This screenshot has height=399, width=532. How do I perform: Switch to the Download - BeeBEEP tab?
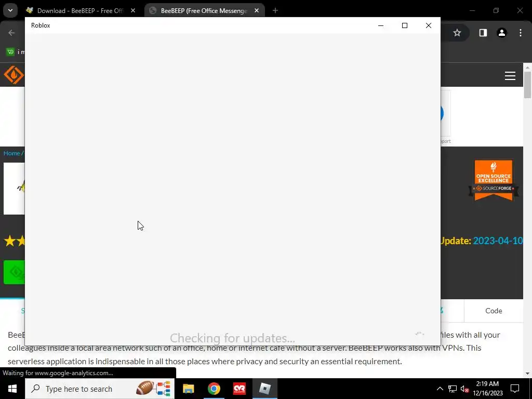tap(80, 10)
